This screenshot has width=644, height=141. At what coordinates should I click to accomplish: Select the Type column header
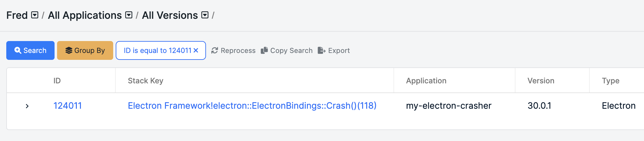(610, 81)
